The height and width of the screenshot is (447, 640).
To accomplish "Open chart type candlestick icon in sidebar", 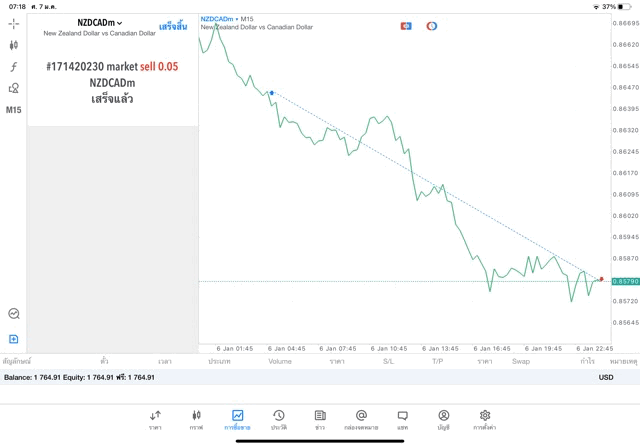I will 14,45.
